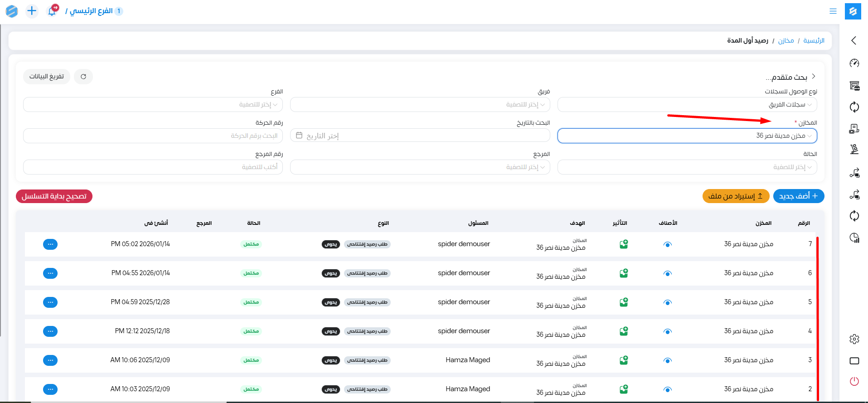Open three-dots actions menu for row 5
Viewport: 868px width, 403px height.
click(x=50, y=302)
